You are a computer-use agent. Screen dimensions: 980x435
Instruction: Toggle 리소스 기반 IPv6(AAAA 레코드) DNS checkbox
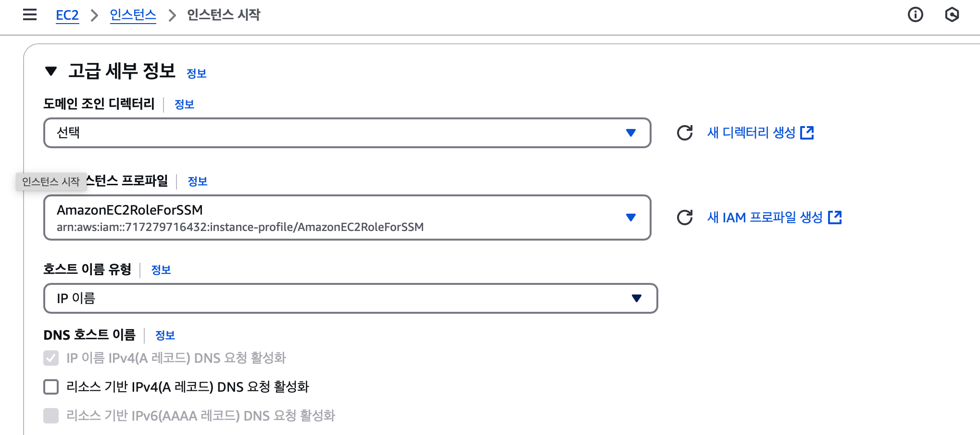tap(51, 416)
